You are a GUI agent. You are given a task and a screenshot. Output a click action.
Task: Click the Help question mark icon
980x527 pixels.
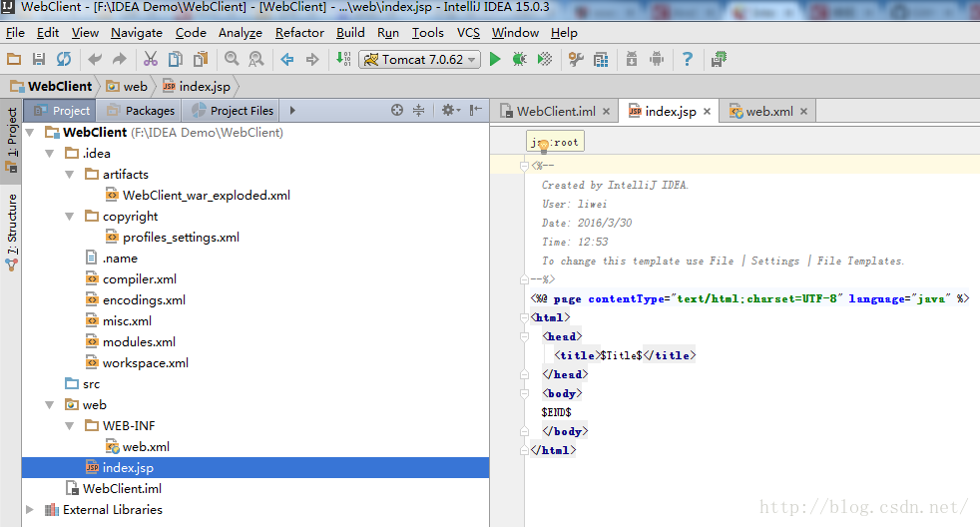688,60
